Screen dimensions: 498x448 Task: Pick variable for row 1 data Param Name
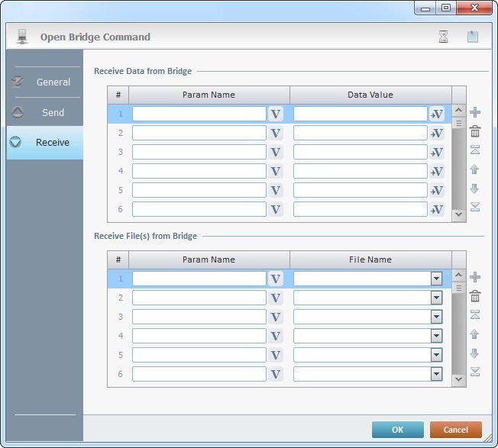[x=276, y=114]
